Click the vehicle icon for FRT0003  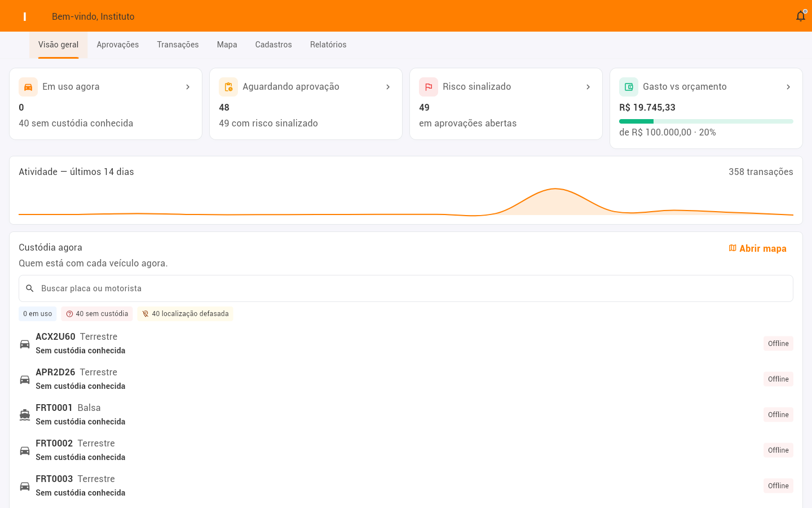pyautogui.click(x=25, y=486)
